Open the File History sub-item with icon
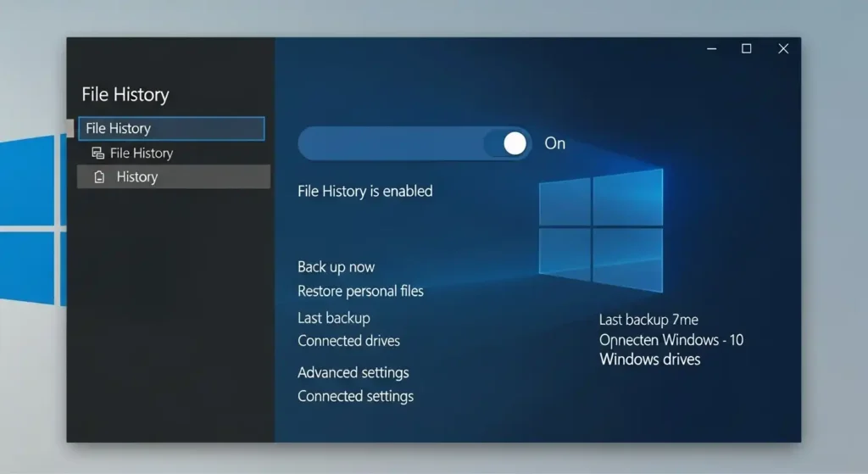 (x=132, y=153)
